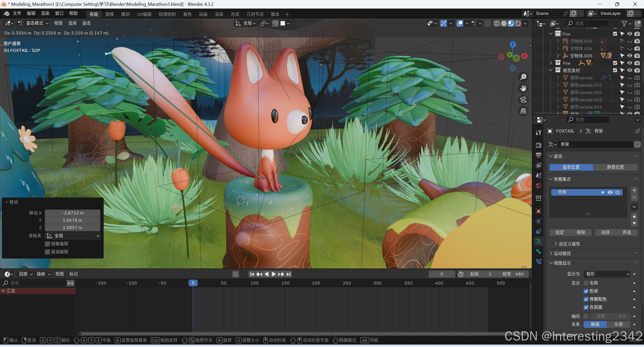Toggle camera view icon in viewport
This screenshot has width=644, height=347.
pos(523,99)
